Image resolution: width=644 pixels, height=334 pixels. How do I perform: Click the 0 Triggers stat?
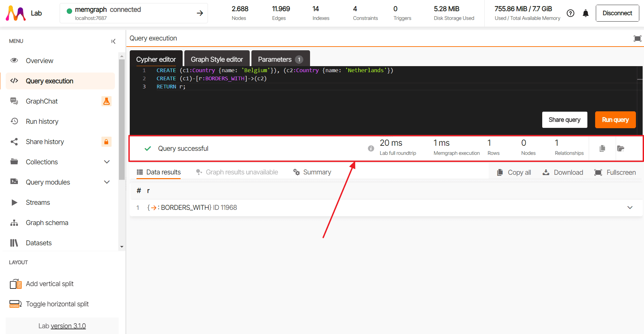402,13
